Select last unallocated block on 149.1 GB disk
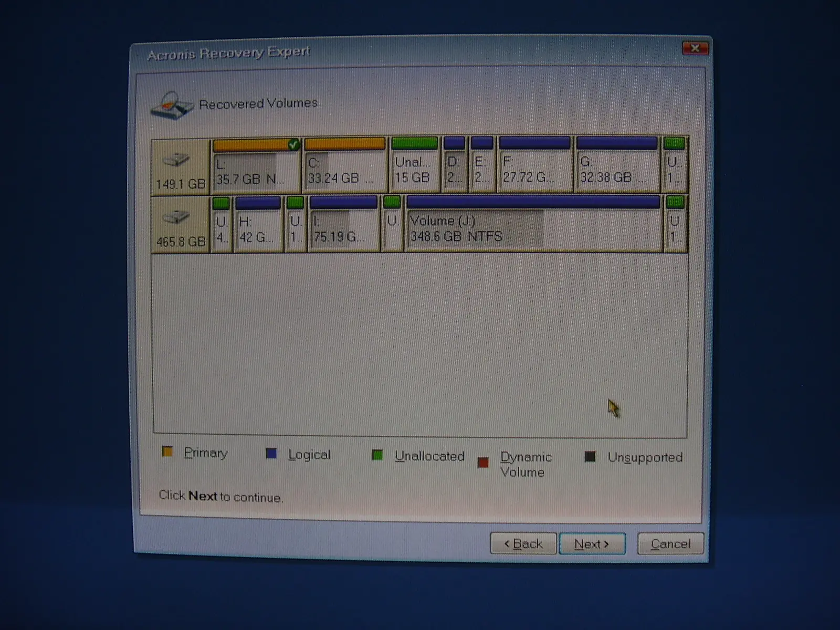 [x=674, y=164]
